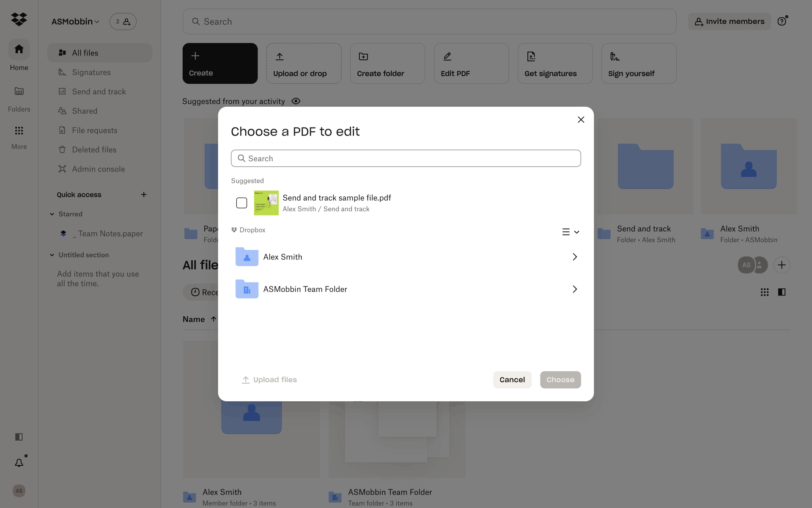Collapse the Untitled section
Image resolution: width=812 pixels, height=508 pixels.
tap(52, 255)
